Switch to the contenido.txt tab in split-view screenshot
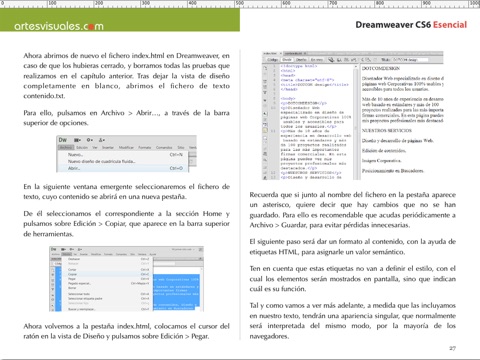This screenshot has width=480, height=360. click(x=294, y=53)
